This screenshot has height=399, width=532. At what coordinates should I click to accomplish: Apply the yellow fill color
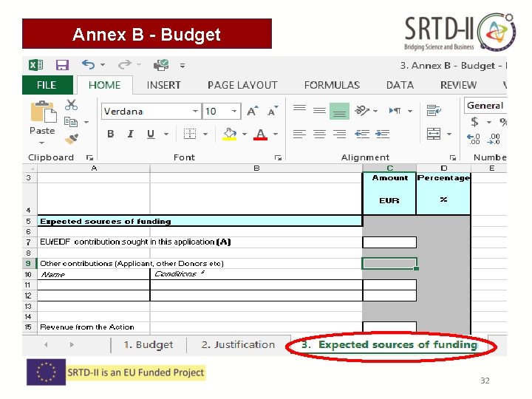click(x=229, y=134)
